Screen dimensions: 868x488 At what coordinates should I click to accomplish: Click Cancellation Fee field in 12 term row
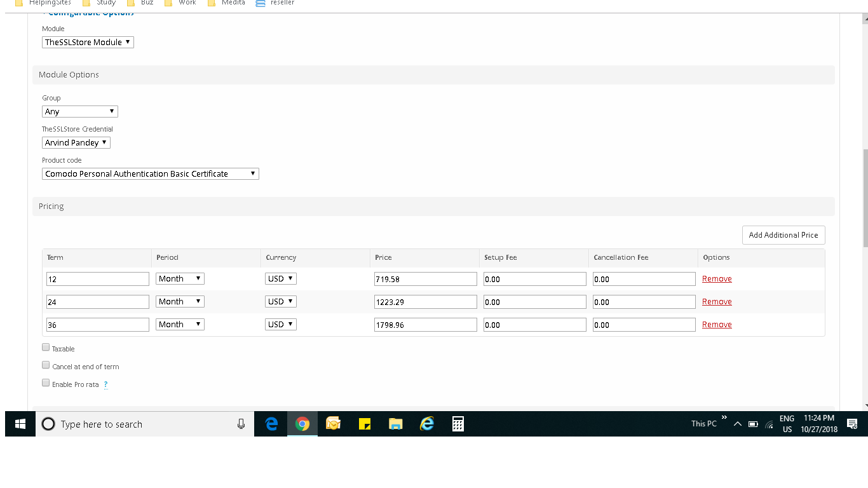[x=644, y=279]
